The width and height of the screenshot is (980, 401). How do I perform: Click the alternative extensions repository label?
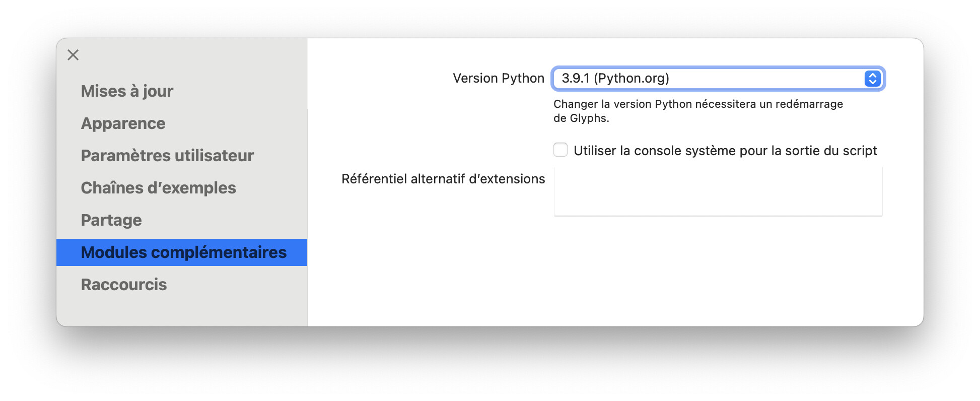[x=443, y=179]
